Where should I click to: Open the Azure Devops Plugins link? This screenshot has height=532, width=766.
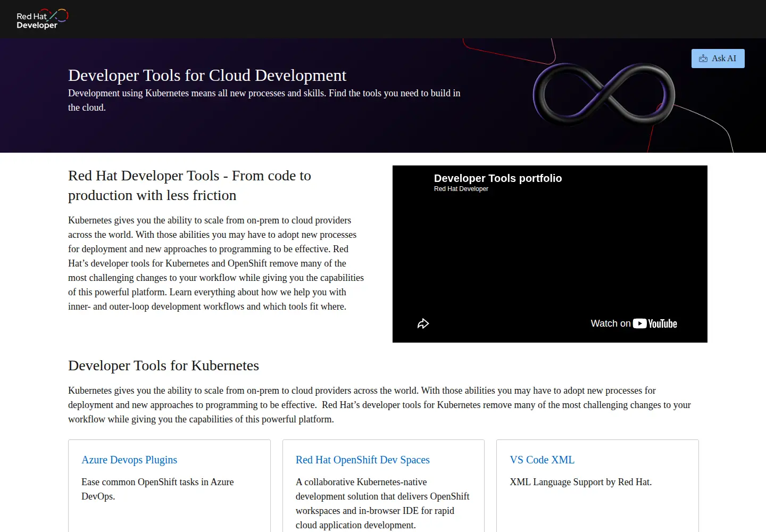click(129, 460)
